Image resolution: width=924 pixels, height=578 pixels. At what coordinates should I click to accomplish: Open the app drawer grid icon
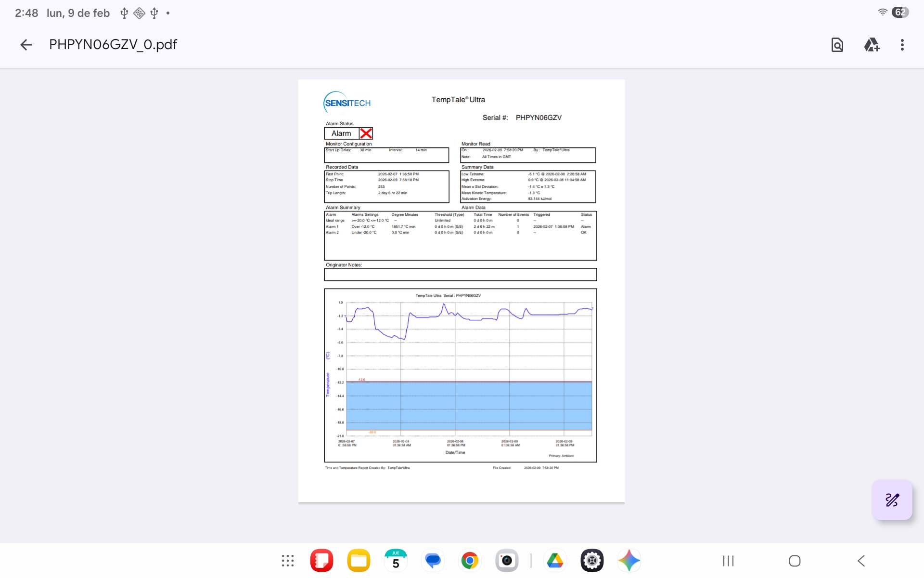coord(288,561)
